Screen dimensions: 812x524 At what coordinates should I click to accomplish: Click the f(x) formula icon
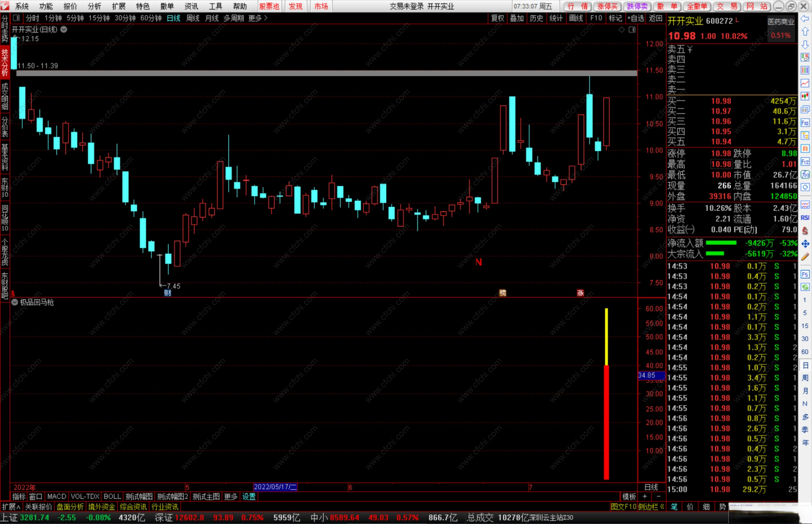point(805,175)
